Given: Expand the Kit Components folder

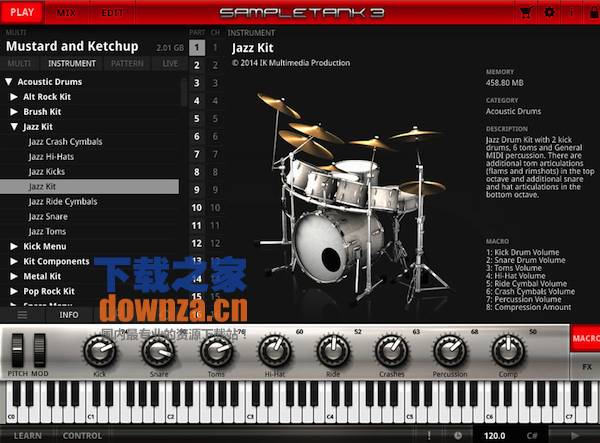Looking at the screenshot, I should click(x=14, y=261).
